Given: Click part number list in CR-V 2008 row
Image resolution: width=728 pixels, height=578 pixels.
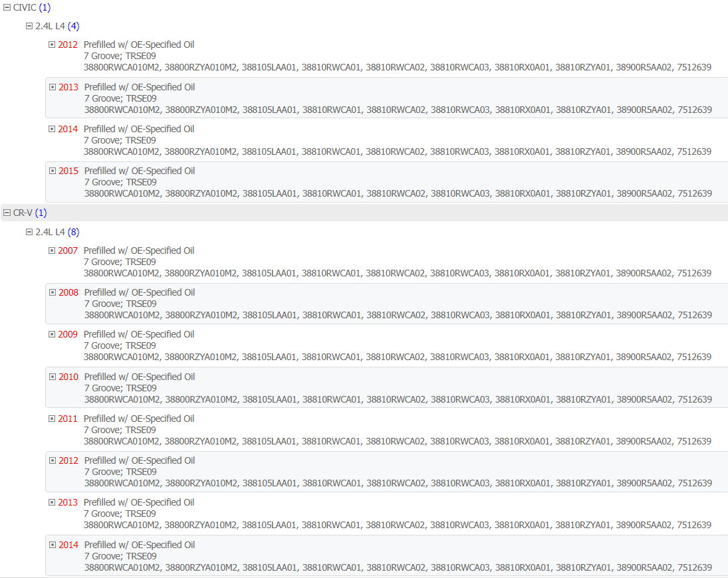Looking at the screenshot, I should tap(398, 315).
